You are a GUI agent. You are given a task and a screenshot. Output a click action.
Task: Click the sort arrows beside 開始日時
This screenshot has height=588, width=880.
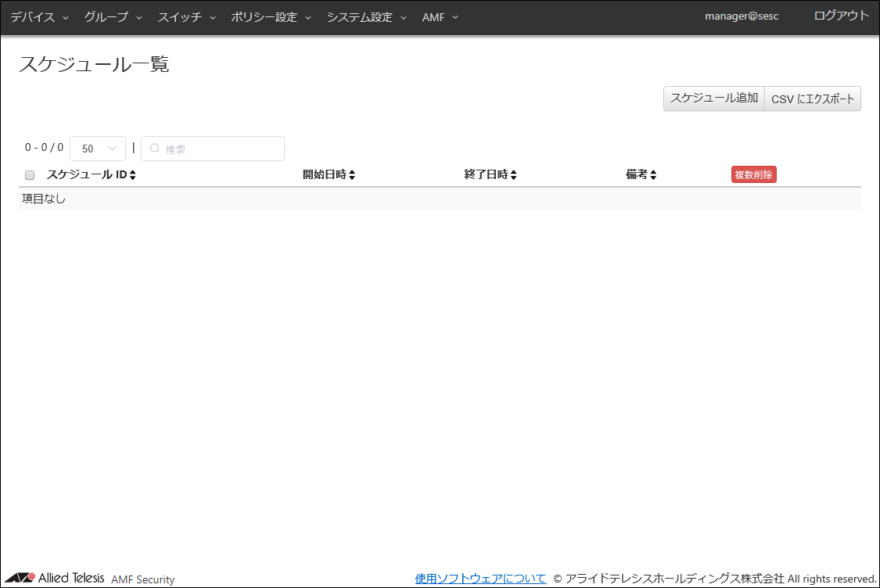352,175
